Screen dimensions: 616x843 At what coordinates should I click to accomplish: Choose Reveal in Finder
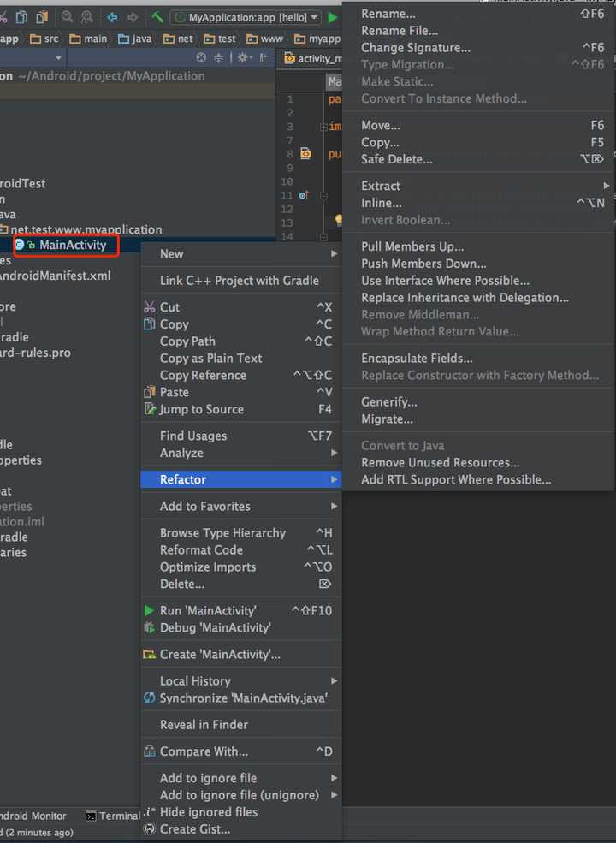point(240,725)
